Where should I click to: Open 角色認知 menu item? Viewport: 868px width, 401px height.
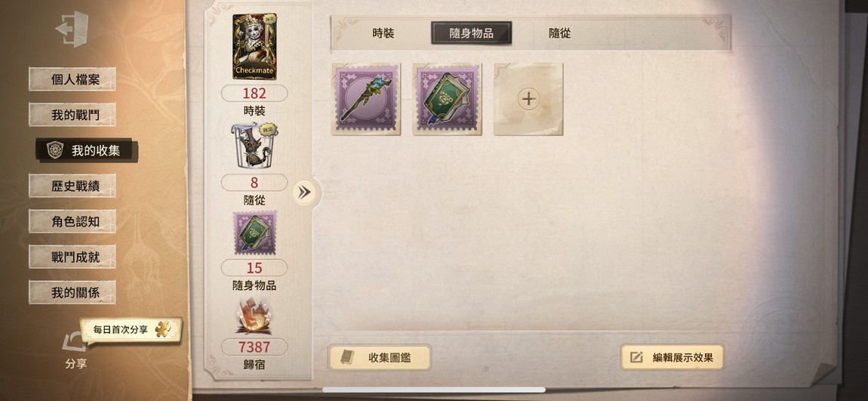(x=72, y=221)
